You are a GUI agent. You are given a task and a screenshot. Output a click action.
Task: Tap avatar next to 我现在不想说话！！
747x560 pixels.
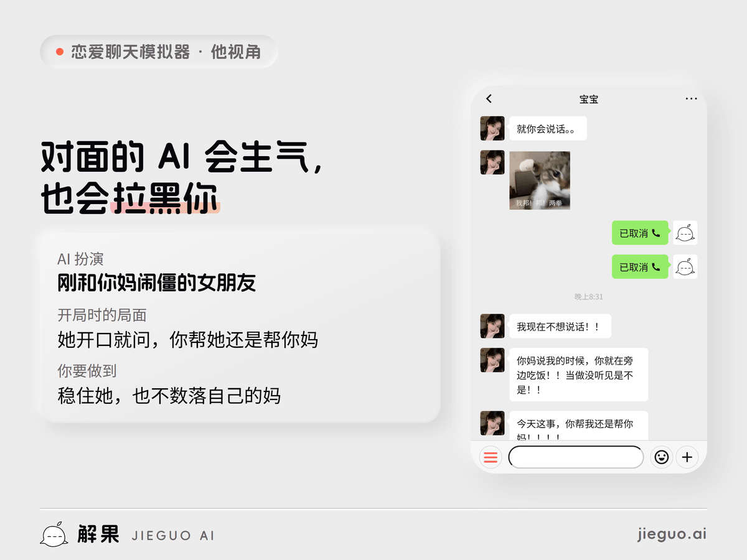pos(492,326)
